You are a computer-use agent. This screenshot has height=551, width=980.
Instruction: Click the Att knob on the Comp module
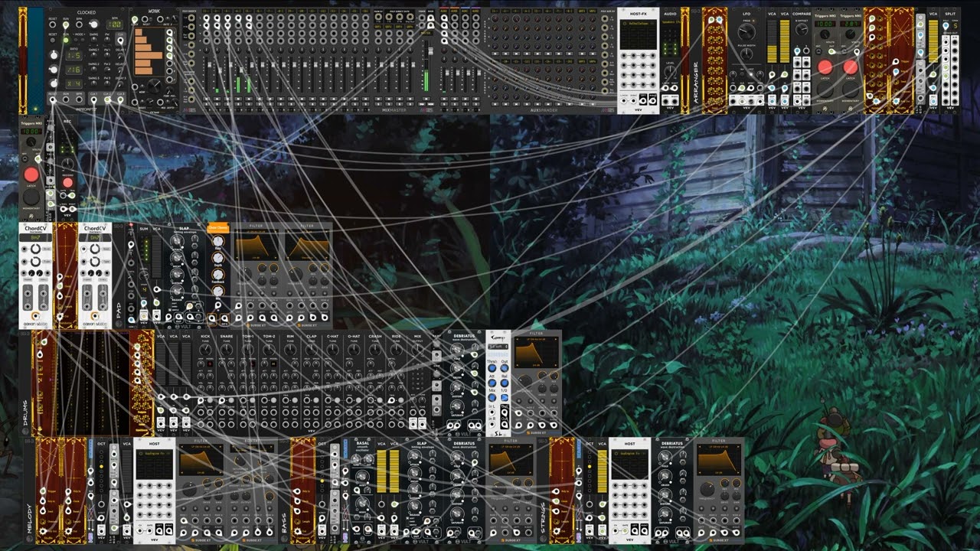492,383
